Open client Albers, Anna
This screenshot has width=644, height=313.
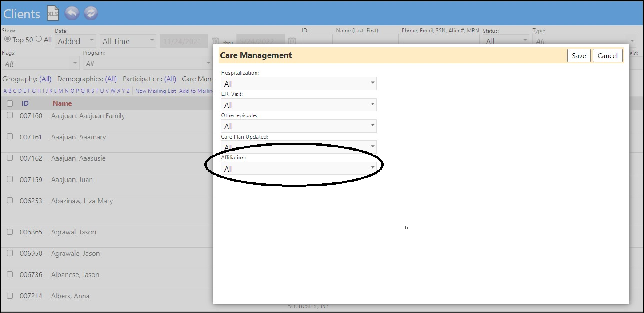(70, 296)
